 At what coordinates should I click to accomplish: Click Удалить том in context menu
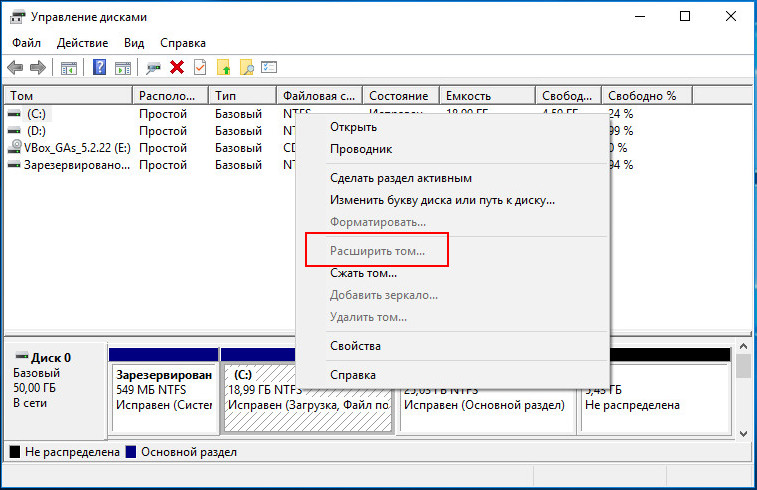pos(453,317)
